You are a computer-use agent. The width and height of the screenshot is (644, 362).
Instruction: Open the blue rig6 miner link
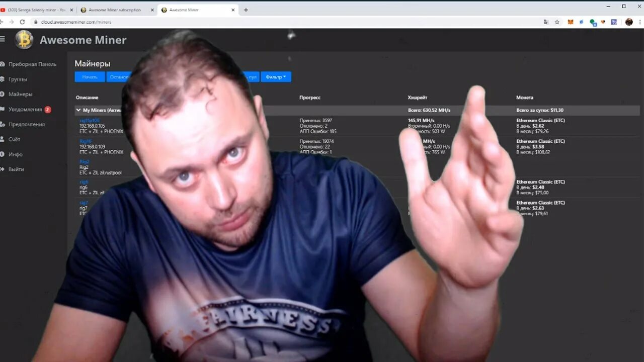[x=84, y=182]
